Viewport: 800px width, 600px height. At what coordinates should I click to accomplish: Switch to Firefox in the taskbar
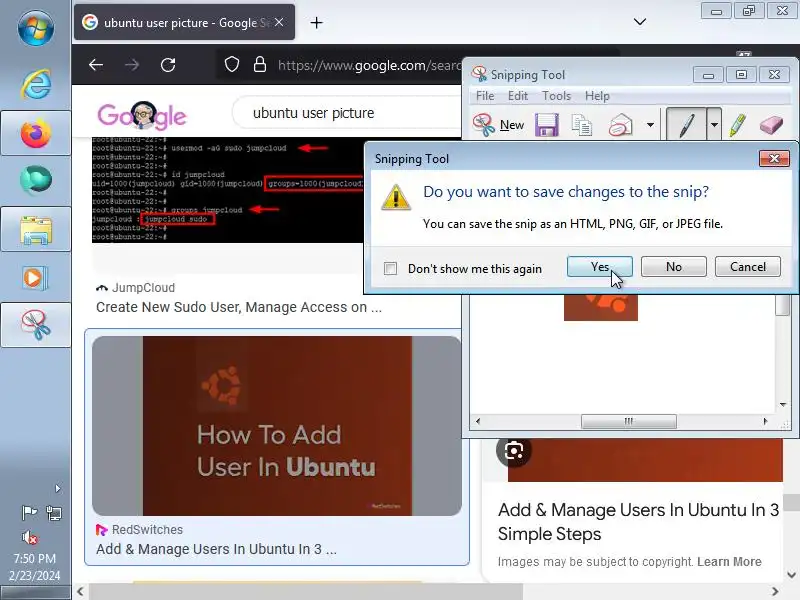pyautogui.click(x=36, y=133)
